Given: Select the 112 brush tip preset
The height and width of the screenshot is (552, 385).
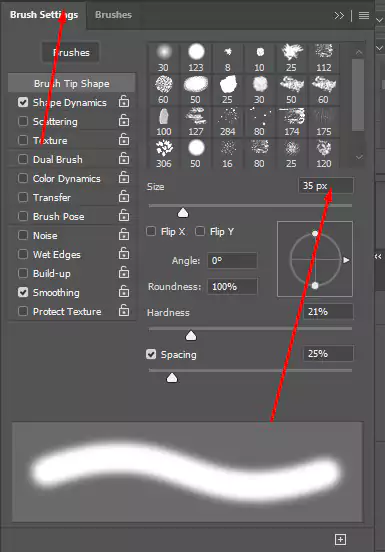Looking at the screenshot, I should pyautogui.click(x=324, y=58).
